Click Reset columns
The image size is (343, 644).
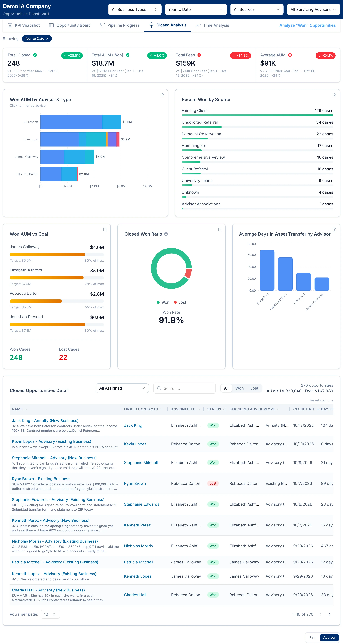tap(321, 400)
